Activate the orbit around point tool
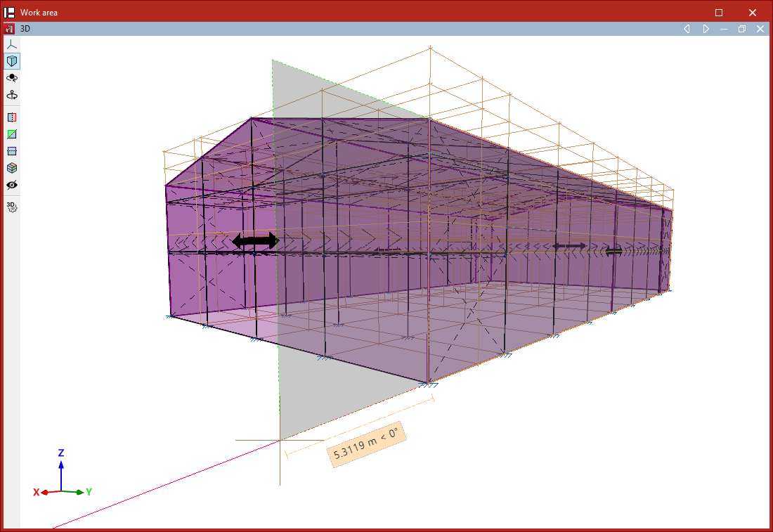773x532 pixels. coord(12,78)
